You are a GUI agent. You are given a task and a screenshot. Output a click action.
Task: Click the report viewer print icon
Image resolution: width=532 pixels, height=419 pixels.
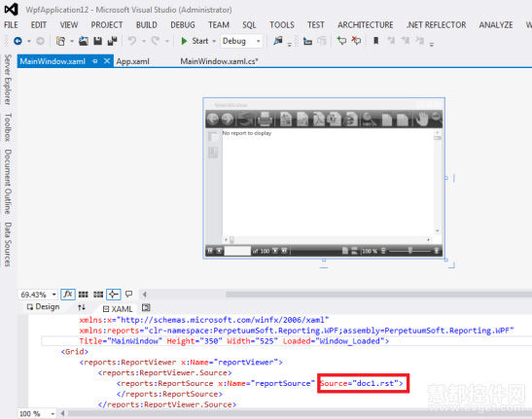click(265, 119)
